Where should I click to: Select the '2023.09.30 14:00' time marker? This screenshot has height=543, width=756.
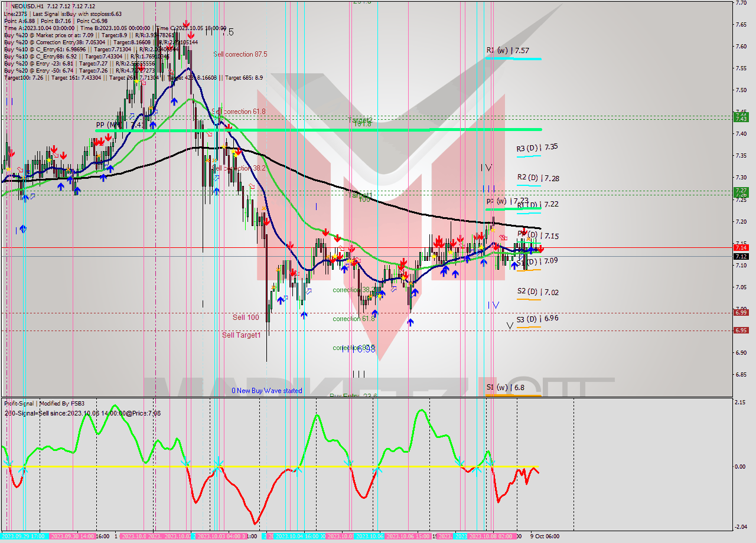[x=73, y=537]
